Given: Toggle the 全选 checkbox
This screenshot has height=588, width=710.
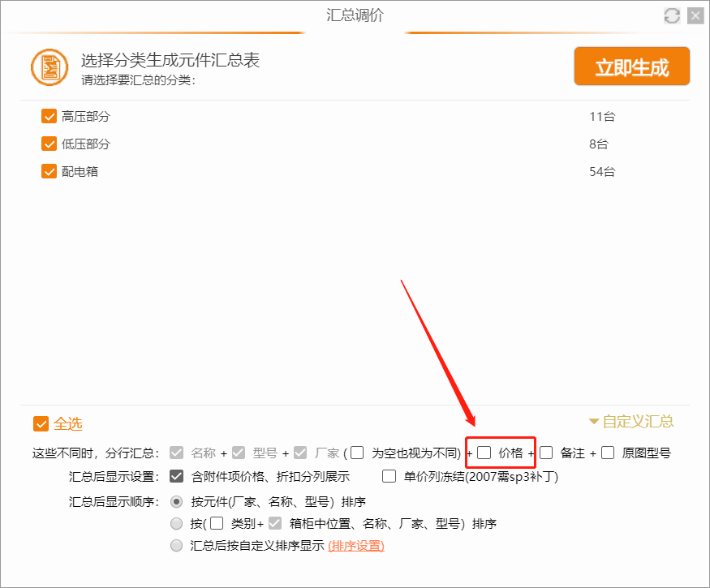Looking at the screenshot, I should pyautogui.click(x=41, y=424).
